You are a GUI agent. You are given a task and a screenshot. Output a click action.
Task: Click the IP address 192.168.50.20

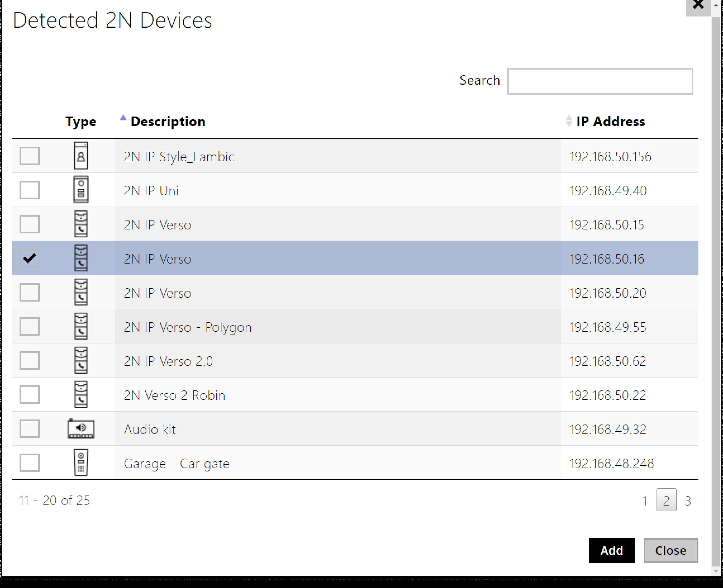(x=608, y=293)
